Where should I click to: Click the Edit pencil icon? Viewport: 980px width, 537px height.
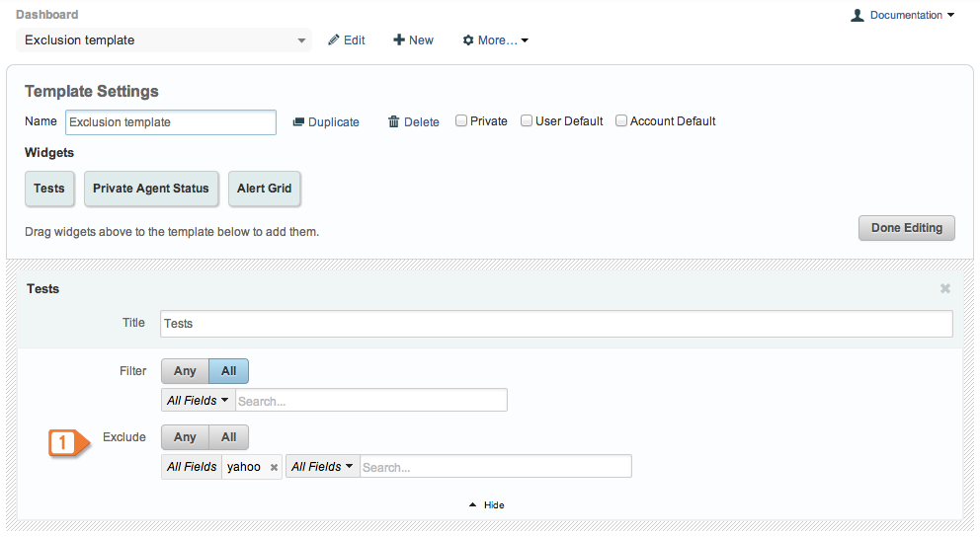(x=334, y=39)
